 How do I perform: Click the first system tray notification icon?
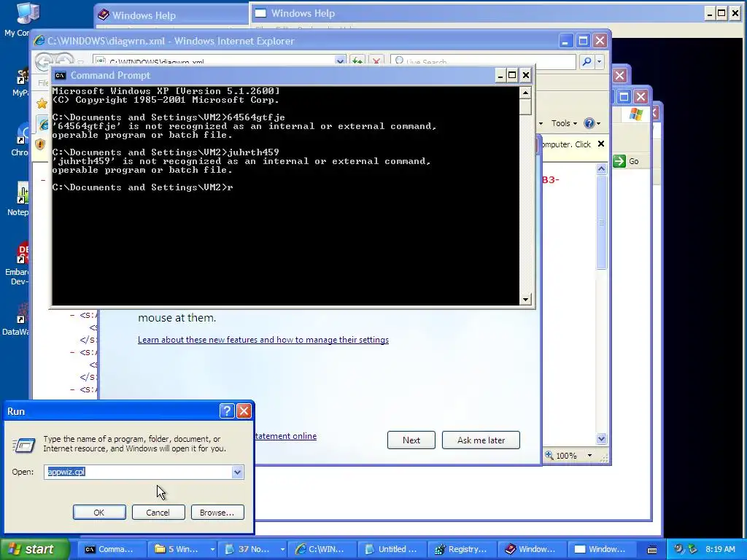pos(678,549)
